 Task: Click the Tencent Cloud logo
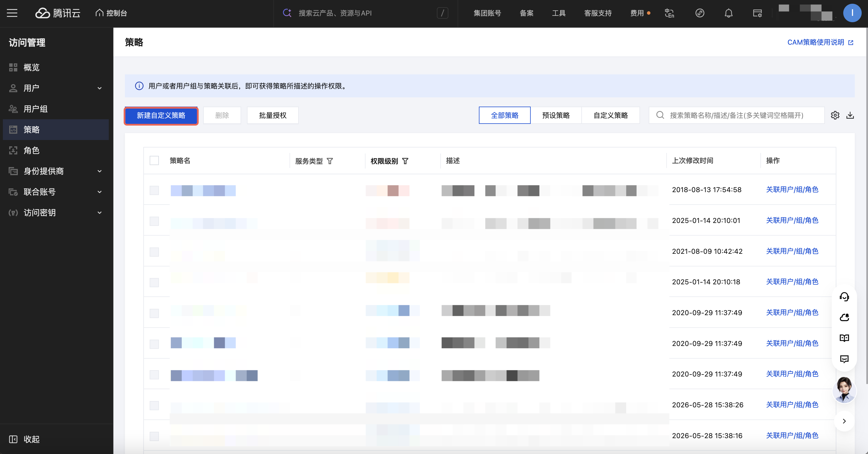coord(58,13)
